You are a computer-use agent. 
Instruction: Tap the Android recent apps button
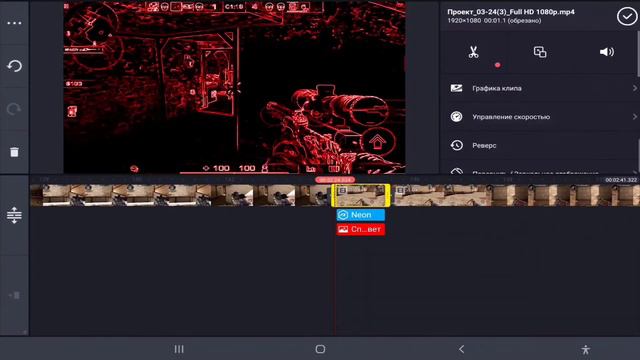point(179,349)
